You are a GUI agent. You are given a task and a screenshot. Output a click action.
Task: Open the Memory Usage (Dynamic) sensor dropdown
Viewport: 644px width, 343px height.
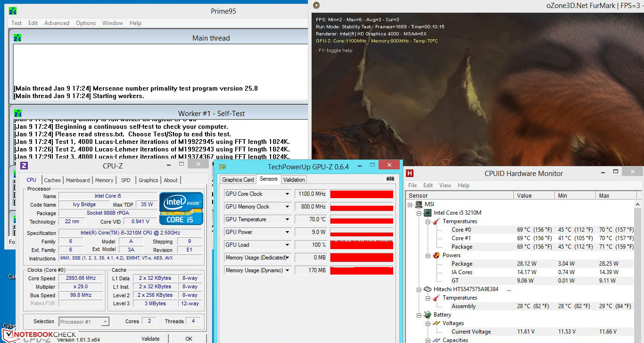coord(287,270)
